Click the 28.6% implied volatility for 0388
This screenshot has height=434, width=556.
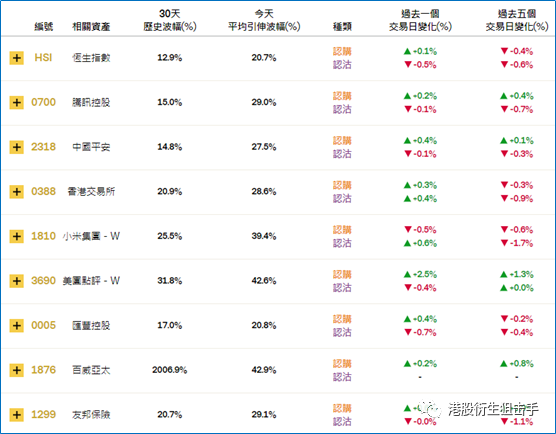pos(264,192)
